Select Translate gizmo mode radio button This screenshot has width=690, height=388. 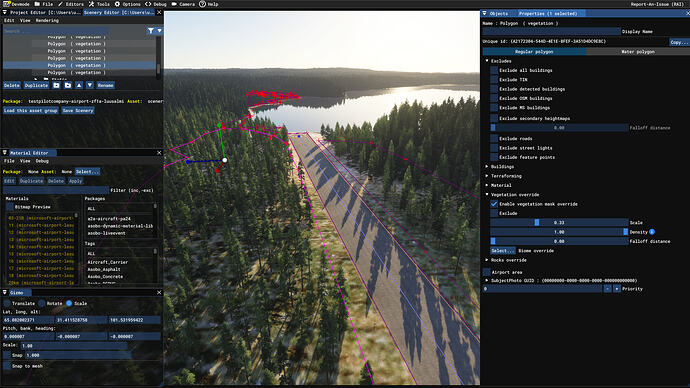pos(7,303)
